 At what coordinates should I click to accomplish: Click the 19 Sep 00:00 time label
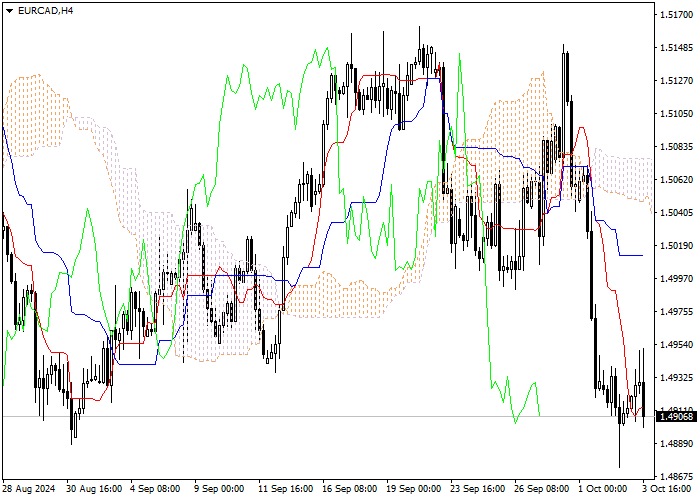414,489
